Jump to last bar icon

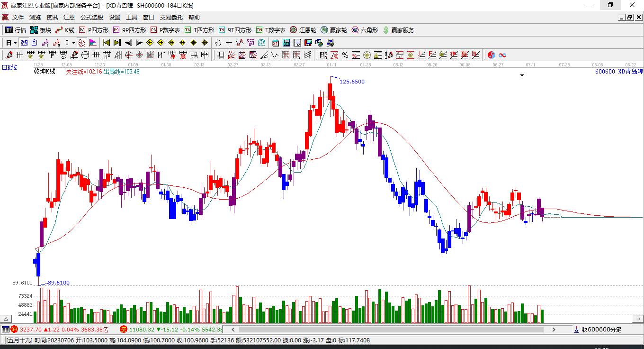coord(117,43)
